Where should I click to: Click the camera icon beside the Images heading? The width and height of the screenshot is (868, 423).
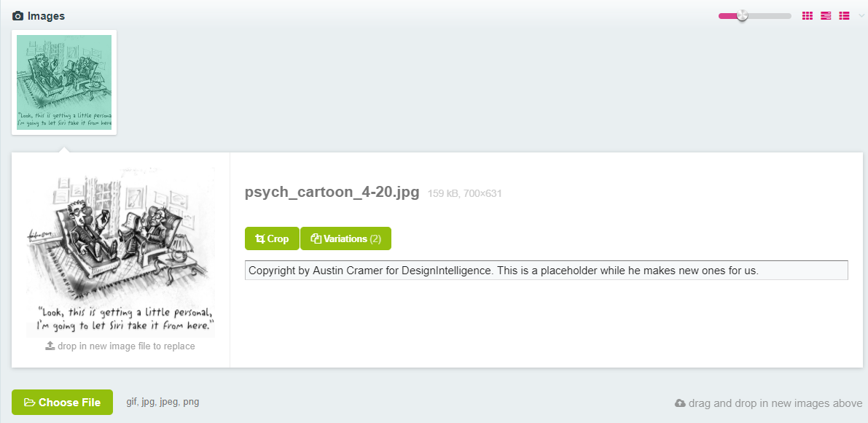tap(16, 15)
